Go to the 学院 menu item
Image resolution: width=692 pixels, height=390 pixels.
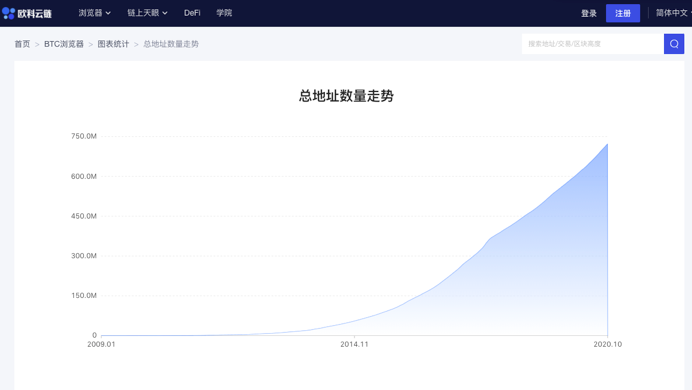pyautogui.click(x=224, y=13)
